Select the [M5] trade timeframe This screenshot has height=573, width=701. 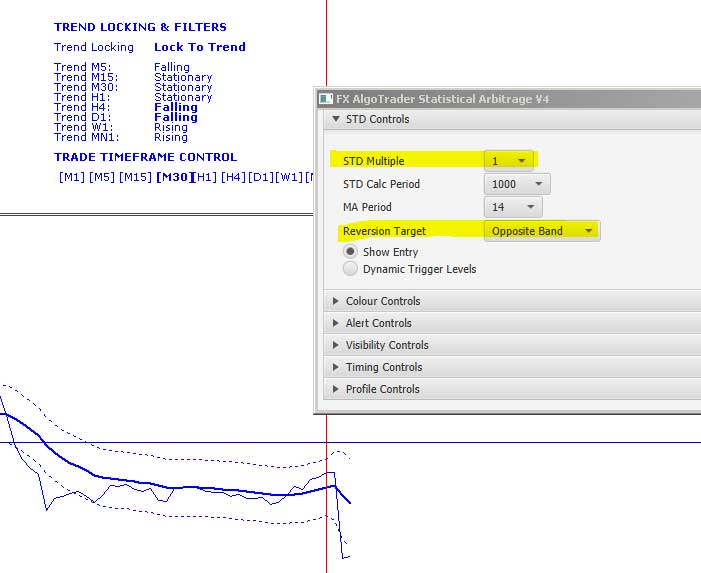pyautogui.click(x=101, y=178)
